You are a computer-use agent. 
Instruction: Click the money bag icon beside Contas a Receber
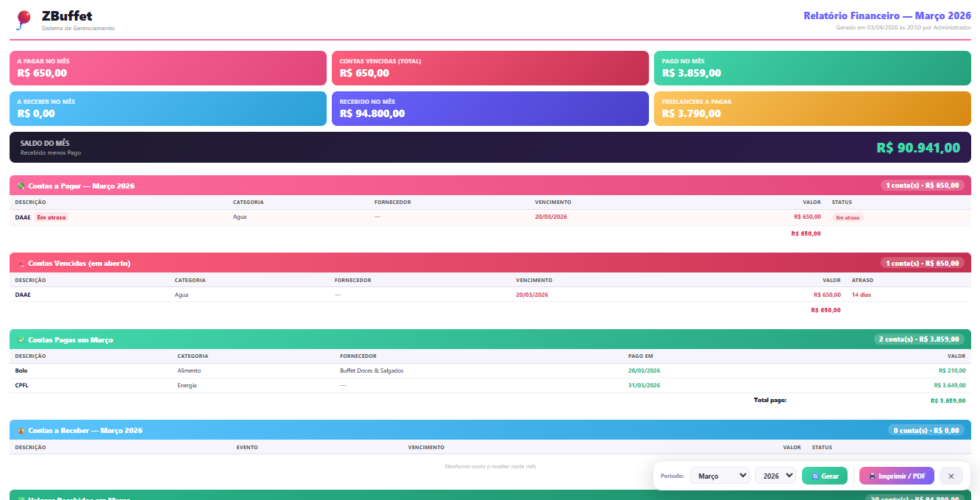21,430
